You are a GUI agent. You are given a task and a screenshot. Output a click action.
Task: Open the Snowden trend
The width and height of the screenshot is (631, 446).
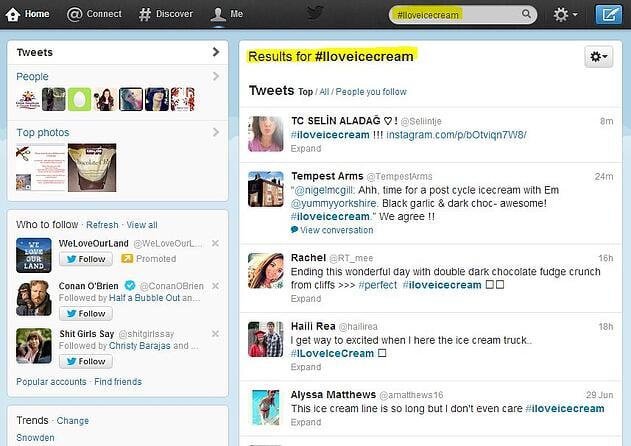[35, 438]
